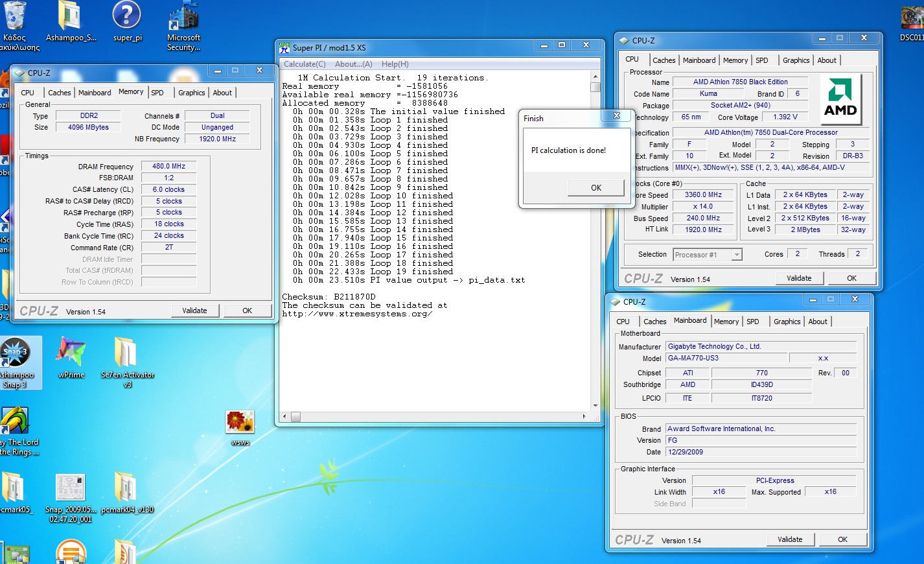
Task: Click Super PI vertical scrollbar down arrow
Action: [595, 406]
